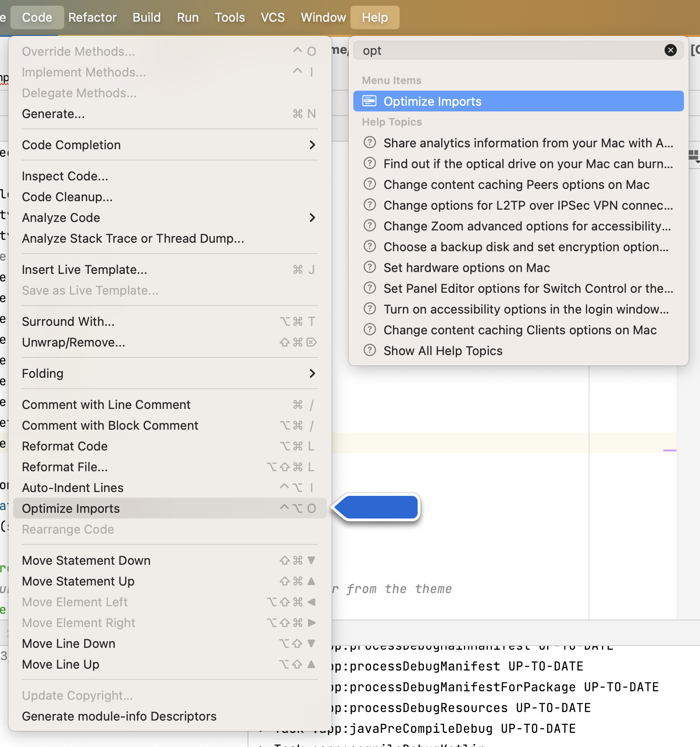Viewport: 700px width, 747px height.
Task: Click help icon beside Change Zoom advanced options
Action: (369, 226)
